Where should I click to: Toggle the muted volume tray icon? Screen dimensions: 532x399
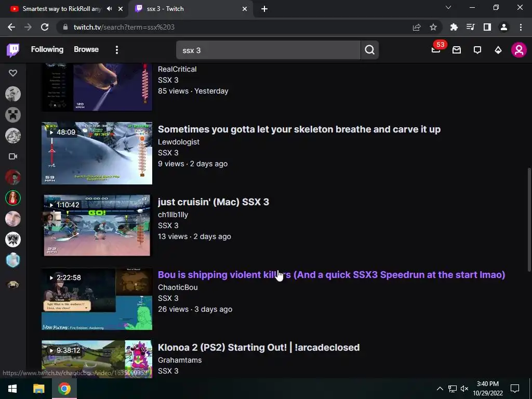[x=464, y=389]
